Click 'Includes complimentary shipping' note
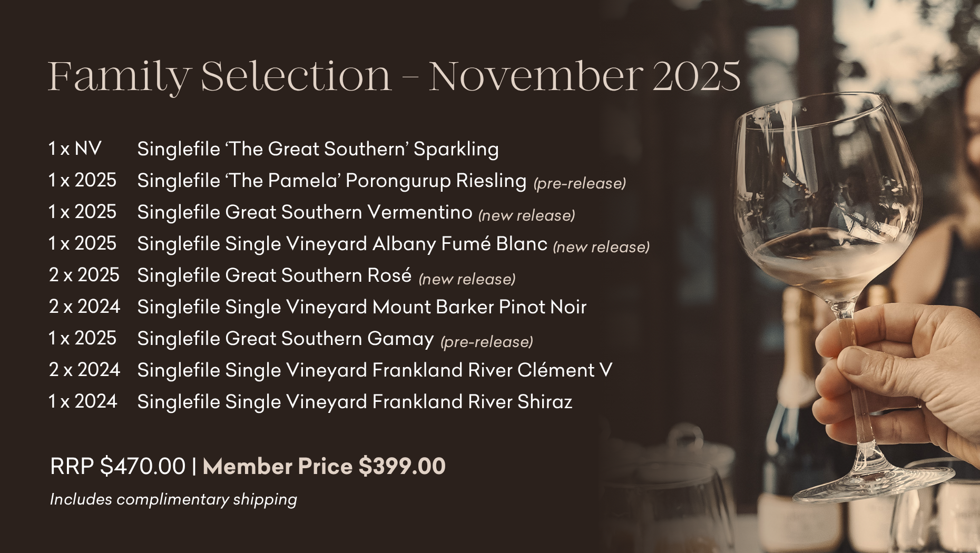 (173, 499)
